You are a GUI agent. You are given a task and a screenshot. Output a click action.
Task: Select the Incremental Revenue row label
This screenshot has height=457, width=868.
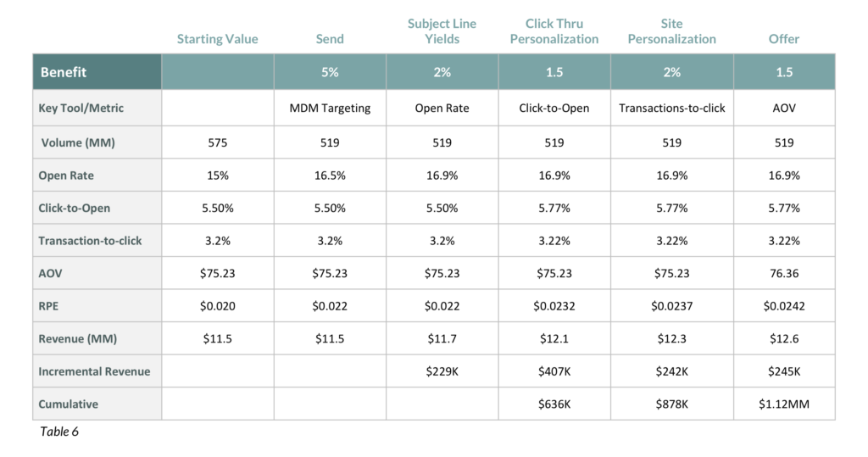click(94, 371)
